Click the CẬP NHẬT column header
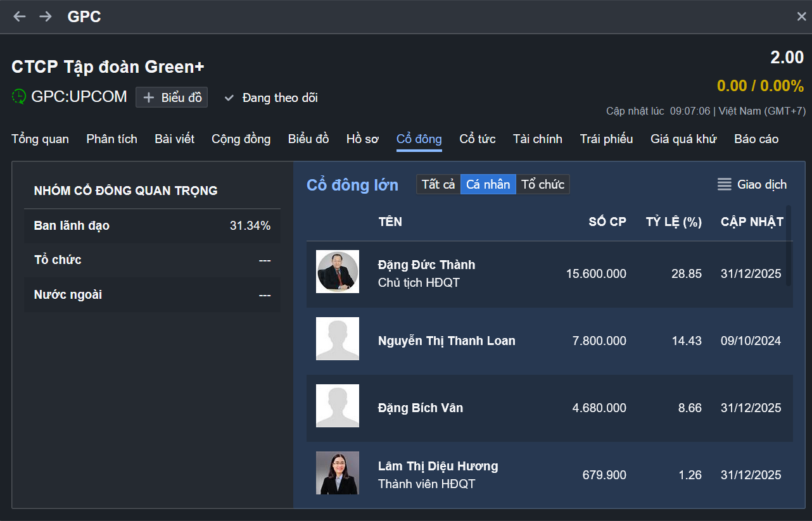This screenshot has width=812, height=521. [x=752, y=222]
